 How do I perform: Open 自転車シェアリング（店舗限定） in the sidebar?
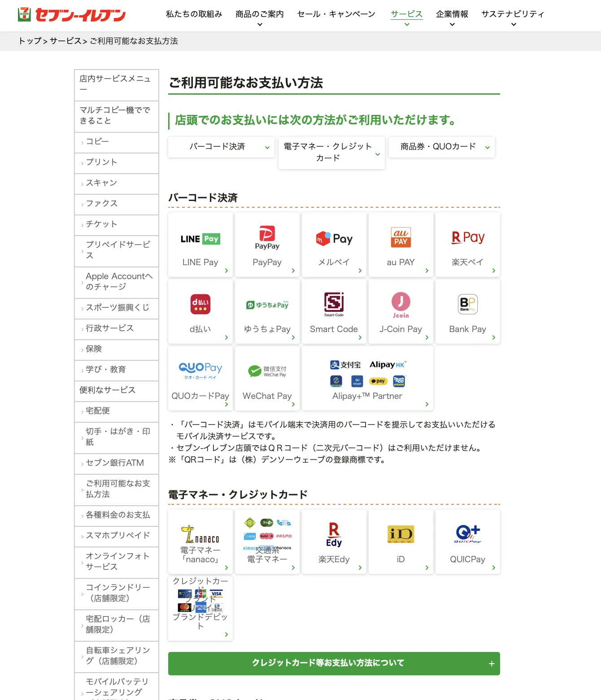(117, 656)
